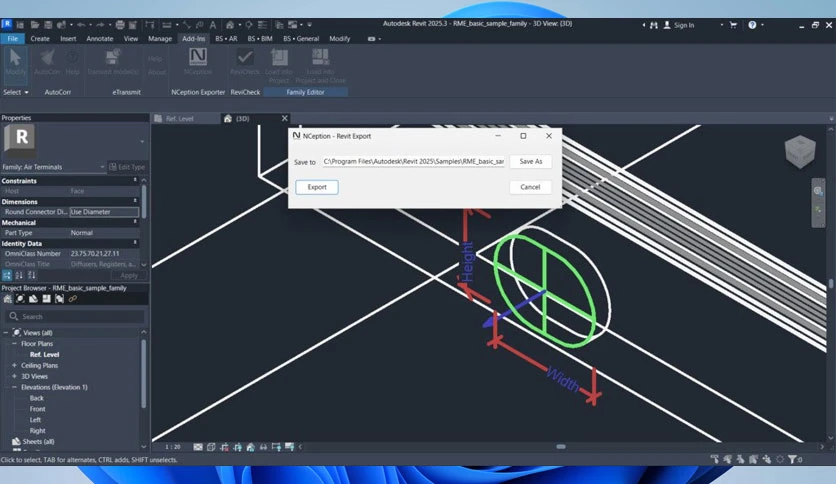836x484 pixels.
Task: Click the Open folder icon in quick access toolbar
Action: pos(35,25)
